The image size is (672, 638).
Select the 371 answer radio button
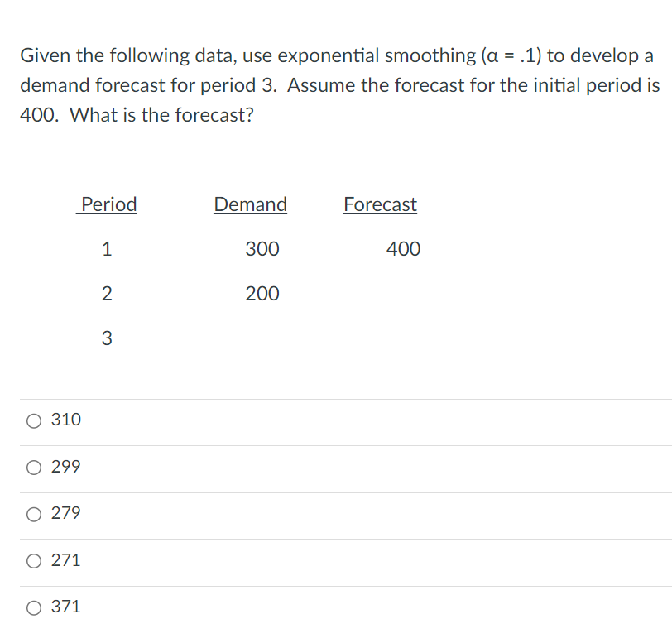pos(33,607)
